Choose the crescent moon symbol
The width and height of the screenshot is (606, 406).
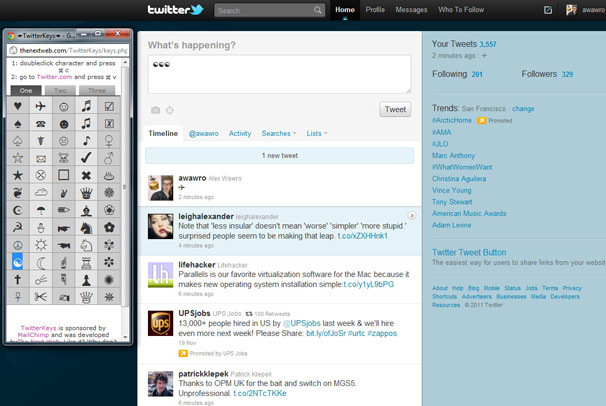41,262
